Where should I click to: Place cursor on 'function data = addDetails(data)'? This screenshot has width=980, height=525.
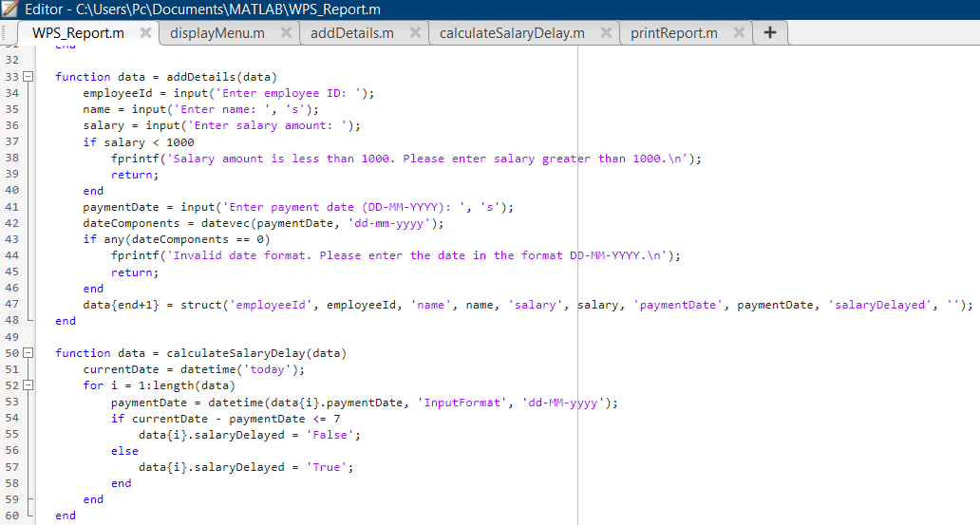coord(165,77)
